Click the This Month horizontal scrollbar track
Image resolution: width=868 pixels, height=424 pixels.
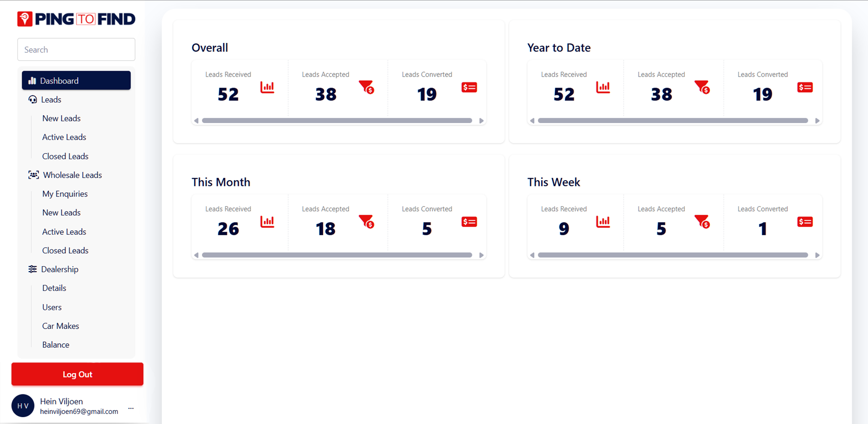coord(337,255)
